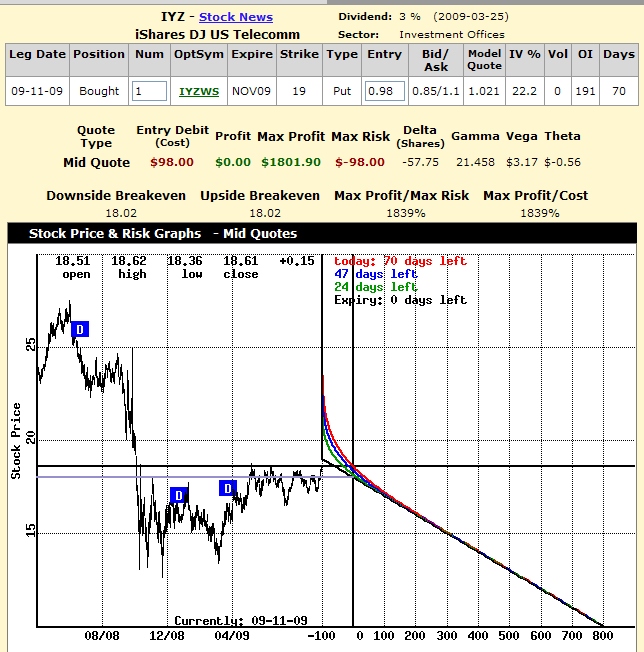Select the Bought position cell
The height and width of the screenshot is (652, 644).
99,91
